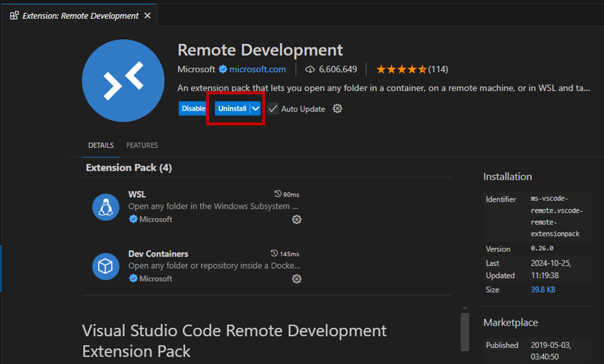Click the Visual Studio Code Remote Development heading
The image size is (604, 364).
pos(234,341)
